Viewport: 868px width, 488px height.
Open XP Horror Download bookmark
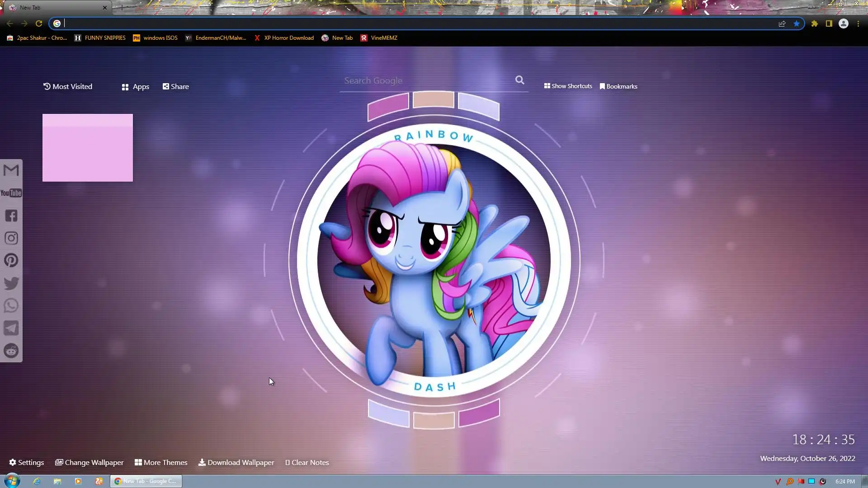coord(284,38)
